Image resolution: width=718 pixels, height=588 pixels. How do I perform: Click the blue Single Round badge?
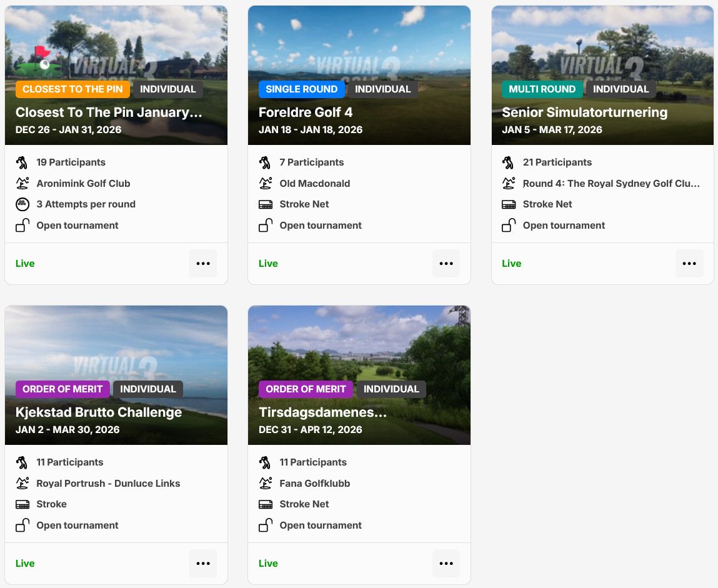click(x=301, y=89)
